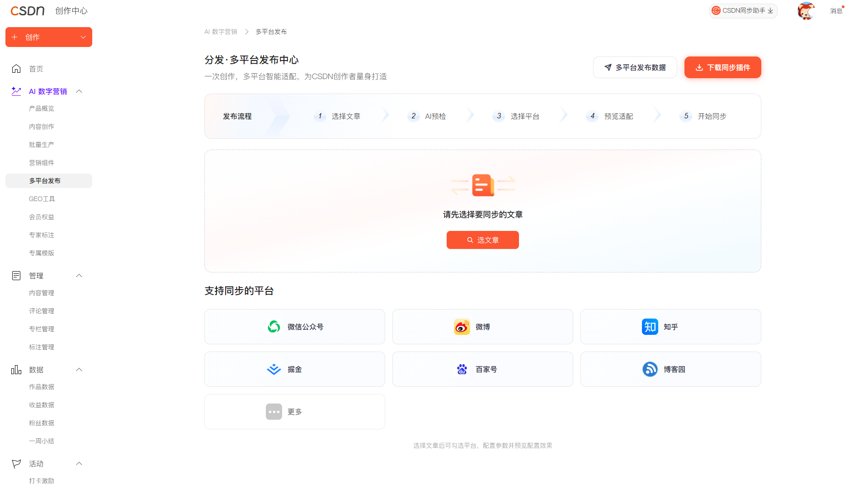
Task: Click the 创作中心 header text
Action: [71, 11]
